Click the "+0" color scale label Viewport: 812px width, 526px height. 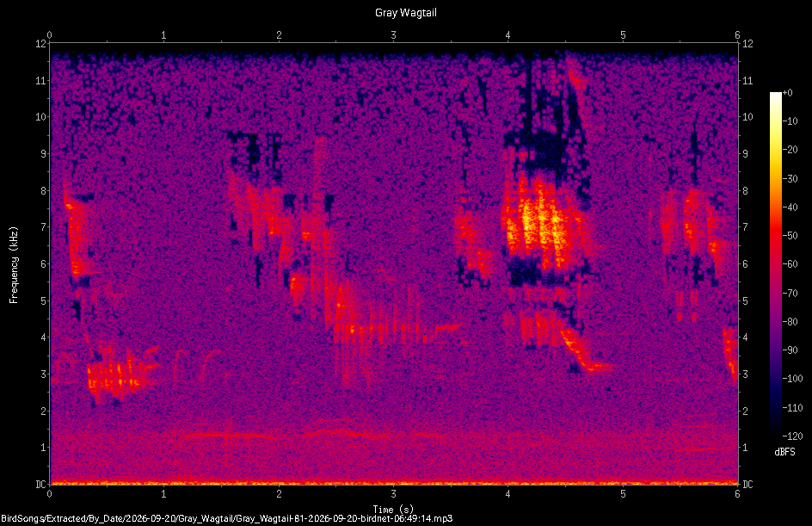click(x=787, y=93)
